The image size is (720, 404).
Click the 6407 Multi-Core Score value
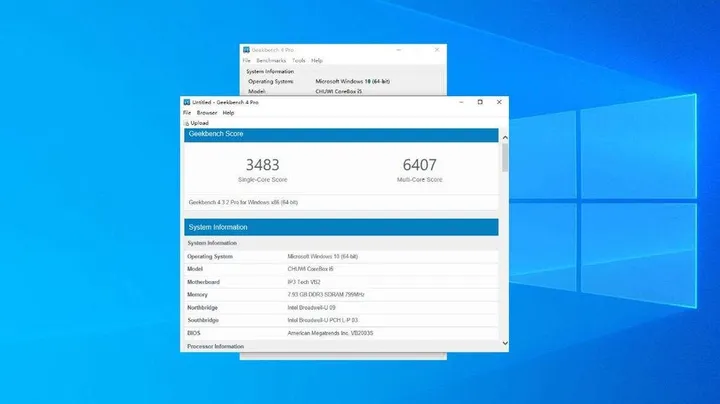419,164
